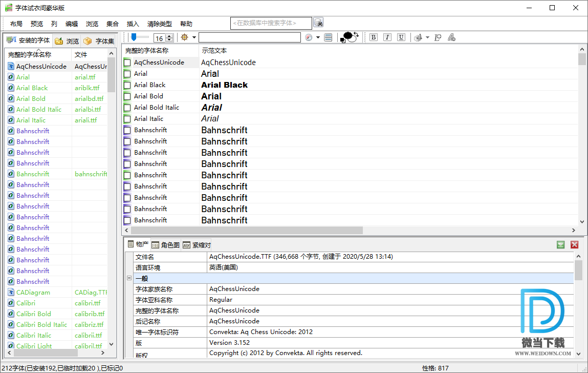Click the ship wheel sample text icon
The width and height of the screenshot is (588, 373).
[185, 37]
